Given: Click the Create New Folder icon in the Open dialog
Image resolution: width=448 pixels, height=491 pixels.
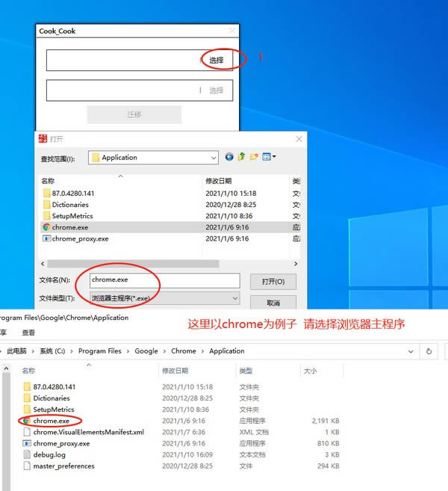Looking at the screenshot, I should (254, 157).
